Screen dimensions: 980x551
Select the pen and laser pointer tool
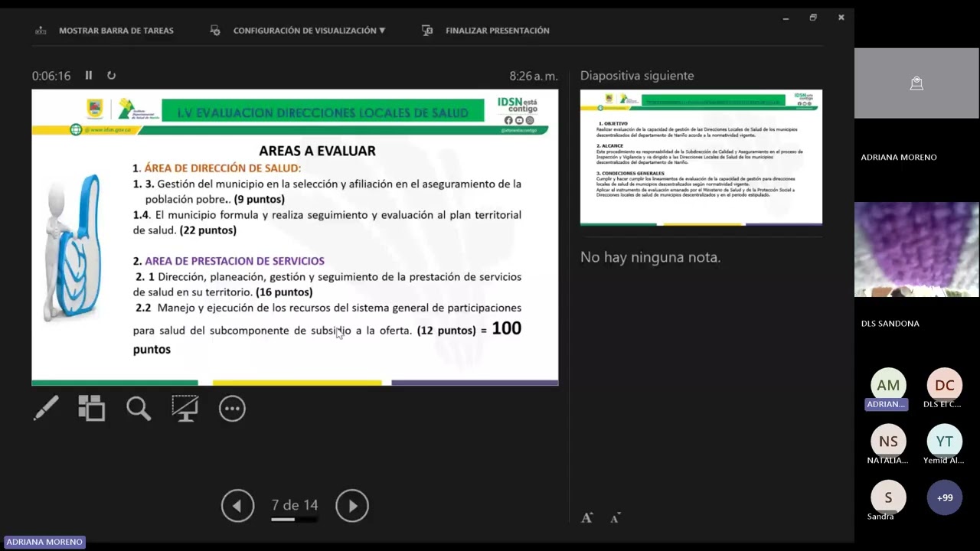click(x=46, y=408)
